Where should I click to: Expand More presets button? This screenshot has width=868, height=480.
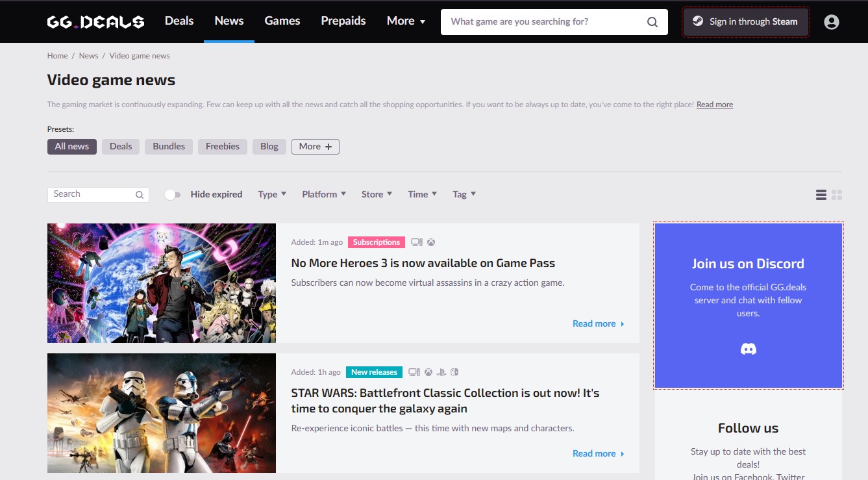(316, 147)
